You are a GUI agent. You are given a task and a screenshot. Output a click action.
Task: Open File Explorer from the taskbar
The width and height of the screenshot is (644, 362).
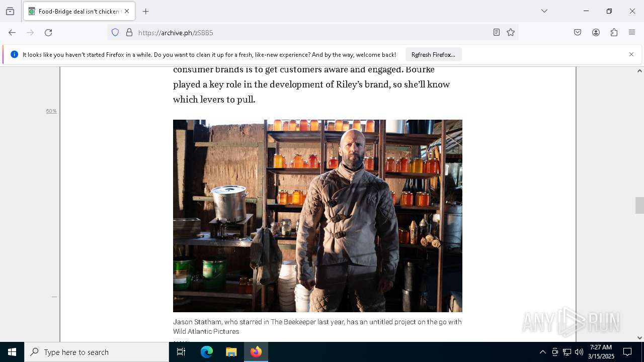(x=231, y=352)
